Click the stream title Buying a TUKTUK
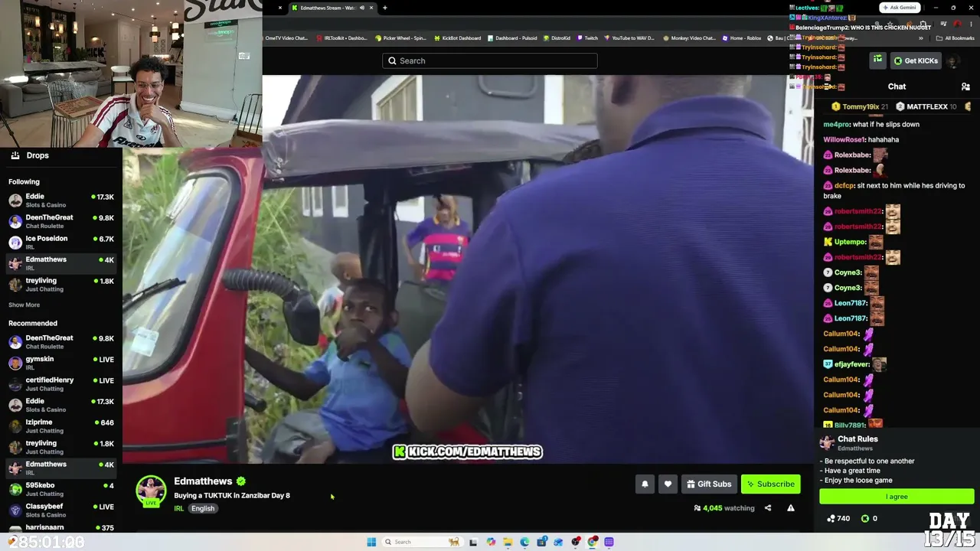Image resolution: width=980 pixels, height=551 pixels. click(232, 496)
